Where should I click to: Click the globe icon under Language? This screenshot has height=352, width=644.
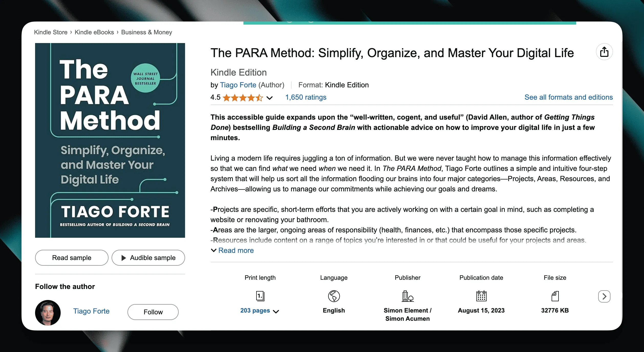tap(334, 296)
